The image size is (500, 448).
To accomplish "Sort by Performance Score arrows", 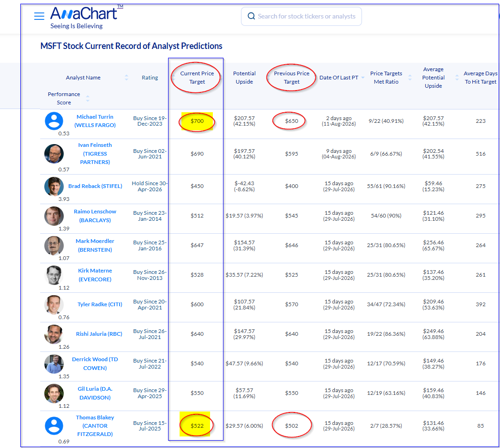I will [88, 98].
